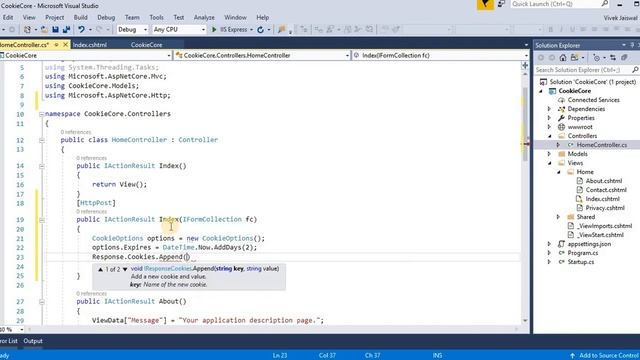
Task: Click the editor vertical scrollbar thumb
Action: 525,124
